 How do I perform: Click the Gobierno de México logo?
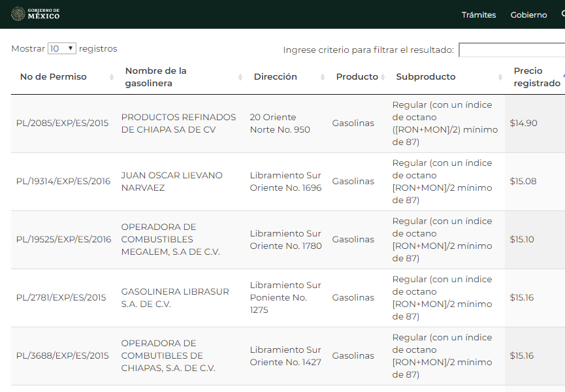(35, 14)
